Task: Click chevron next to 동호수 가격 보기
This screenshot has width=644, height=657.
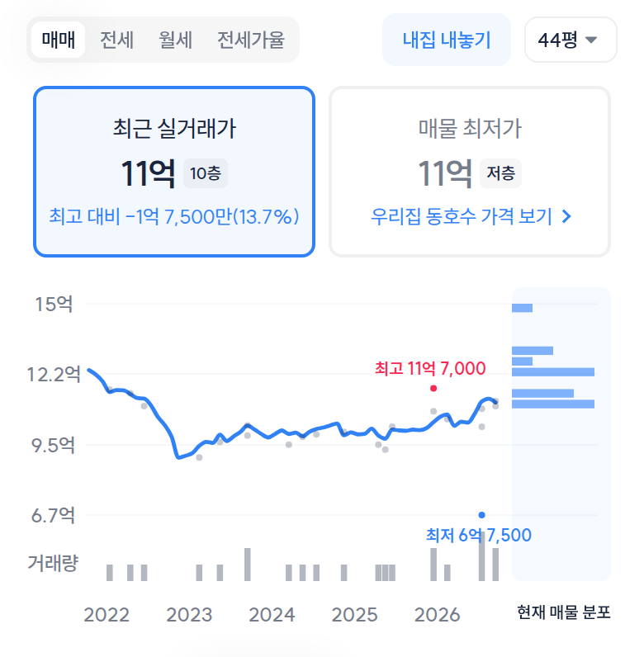Action: coord(566,216)
